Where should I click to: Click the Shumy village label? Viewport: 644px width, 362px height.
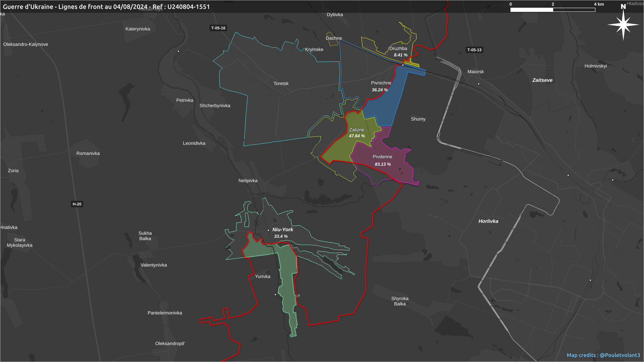click(x=418, y=119)
